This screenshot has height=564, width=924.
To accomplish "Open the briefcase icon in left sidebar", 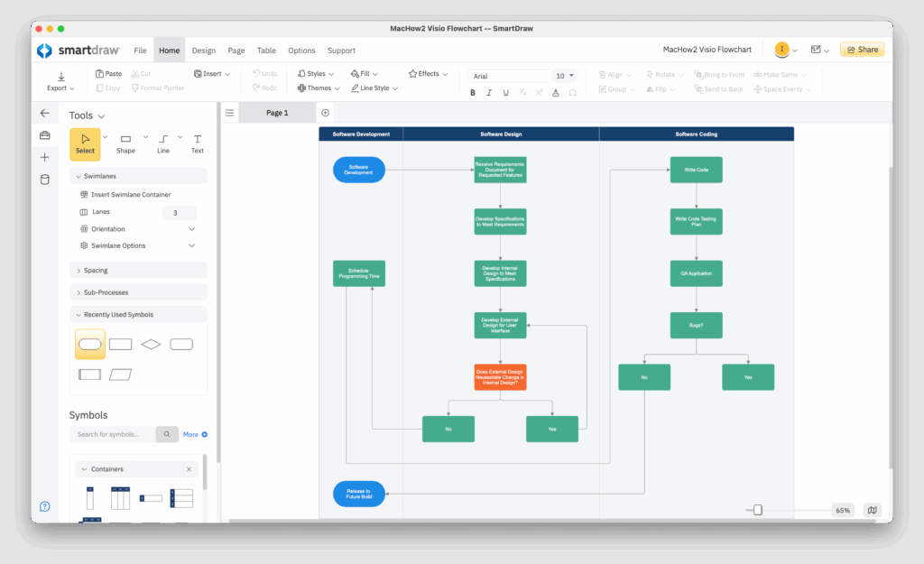I will tap(45, 135).
